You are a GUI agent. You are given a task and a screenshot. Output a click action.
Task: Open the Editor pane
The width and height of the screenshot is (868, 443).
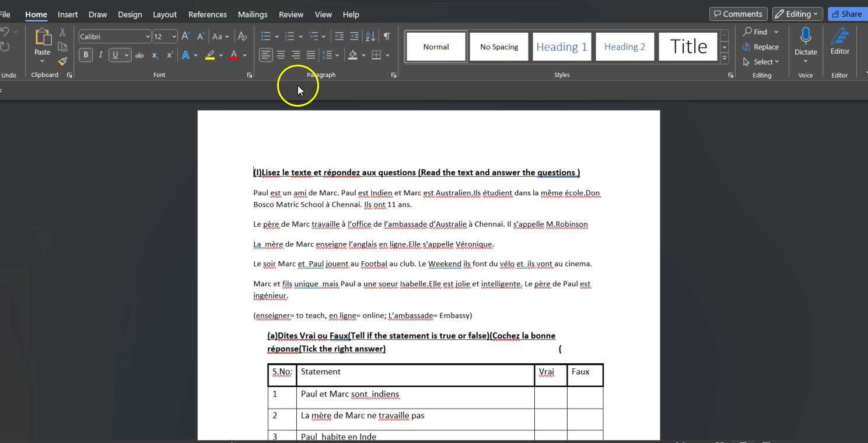839,41
